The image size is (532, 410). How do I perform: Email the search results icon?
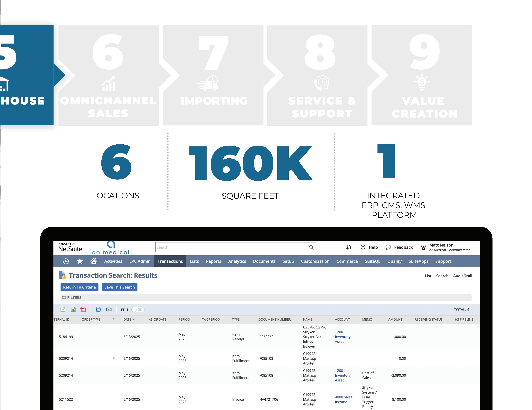tap(109, 309)
